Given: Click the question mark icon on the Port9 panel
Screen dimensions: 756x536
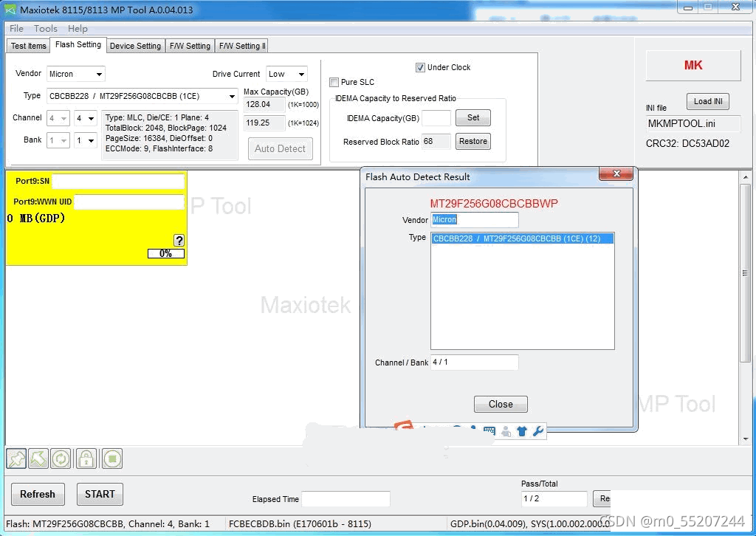Looking at the screenshot, I should coord(179,240).
